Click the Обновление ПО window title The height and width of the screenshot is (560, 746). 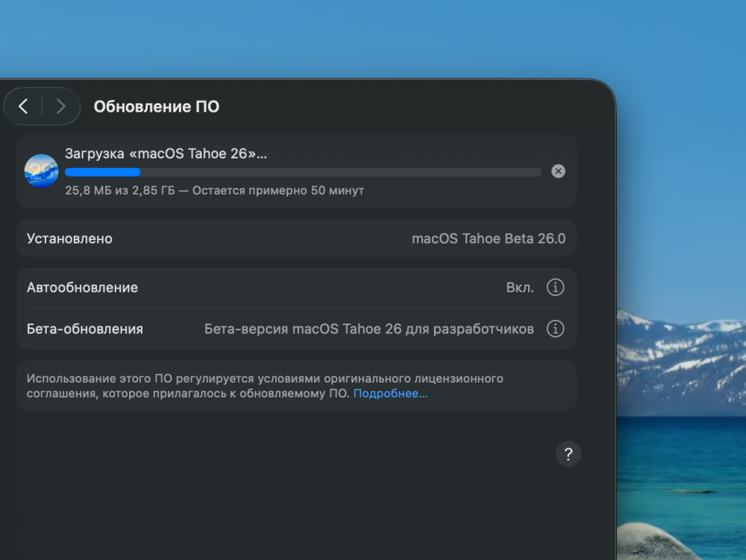pyautogui.click(x=157, y=107)
